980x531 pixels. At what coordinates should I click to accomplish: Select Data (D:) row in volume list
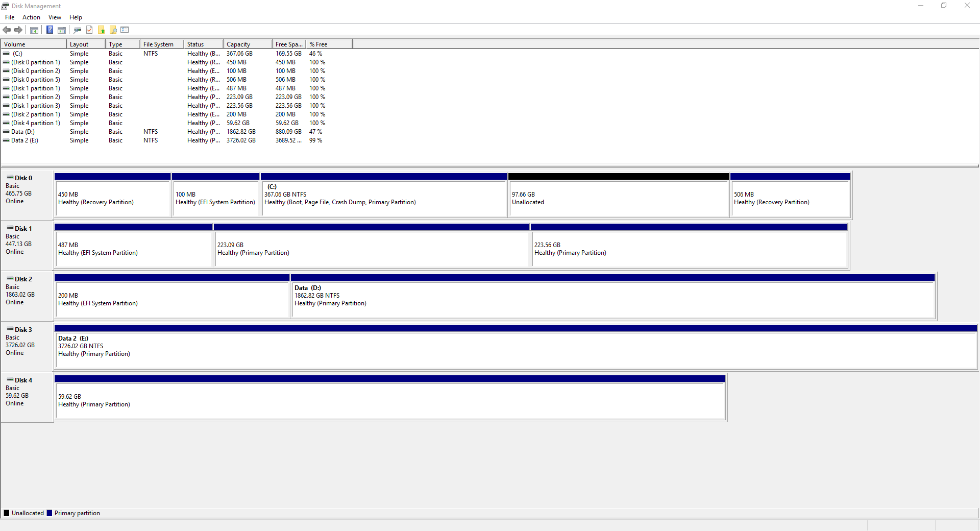click(23, 132)
